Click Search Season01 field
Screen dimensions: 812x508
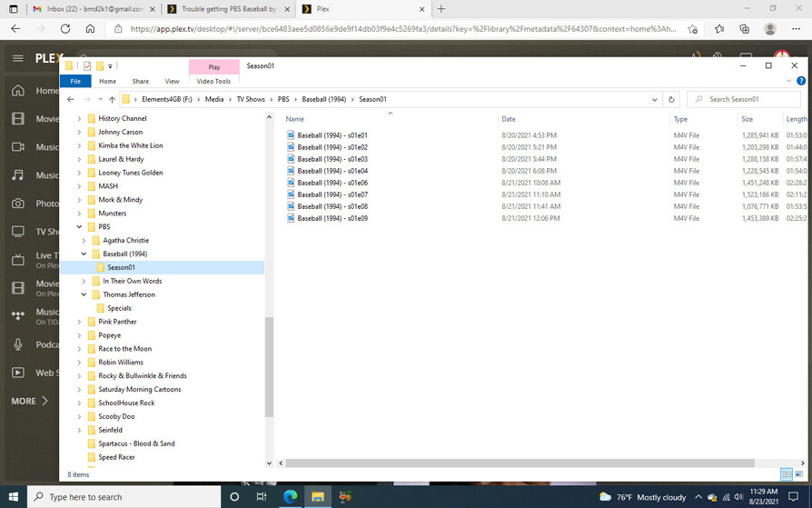[744, 100]
